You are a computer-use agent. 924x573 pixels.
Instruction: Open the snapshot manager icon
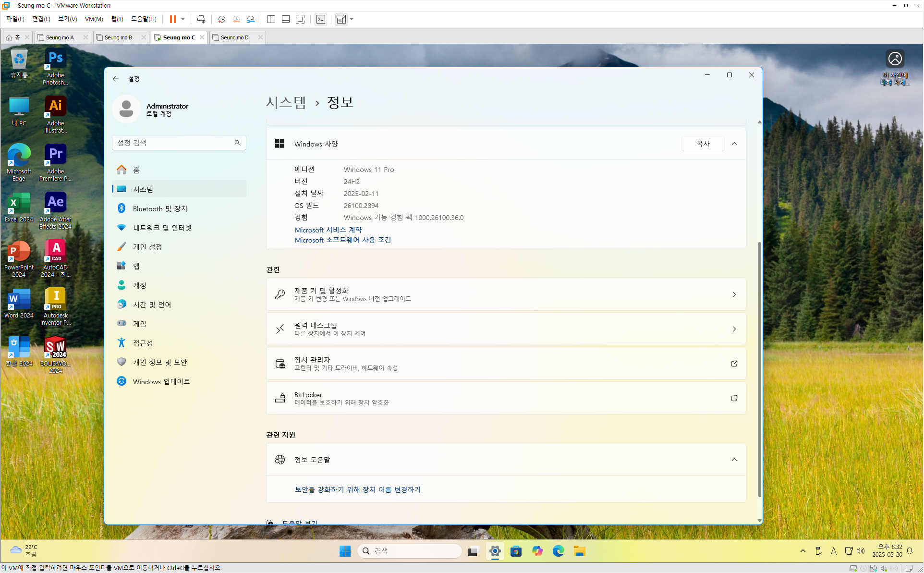[251, 19]
